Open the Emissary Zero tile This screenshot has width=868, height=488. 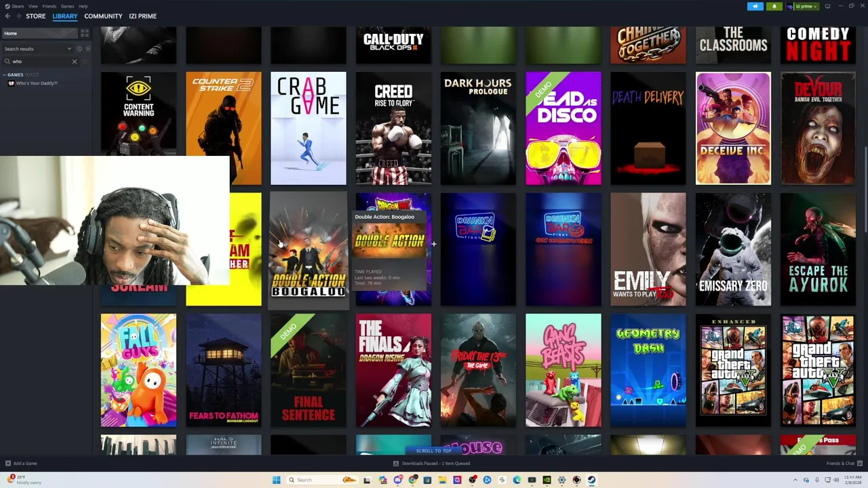tap(733, 249)
